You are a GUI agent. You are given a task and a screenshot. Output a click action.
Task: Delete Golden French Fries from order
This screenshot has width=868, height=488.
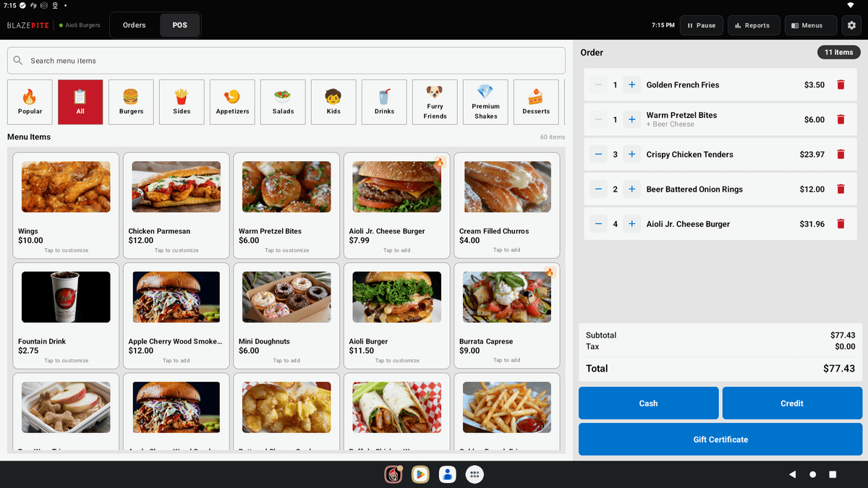841,85
